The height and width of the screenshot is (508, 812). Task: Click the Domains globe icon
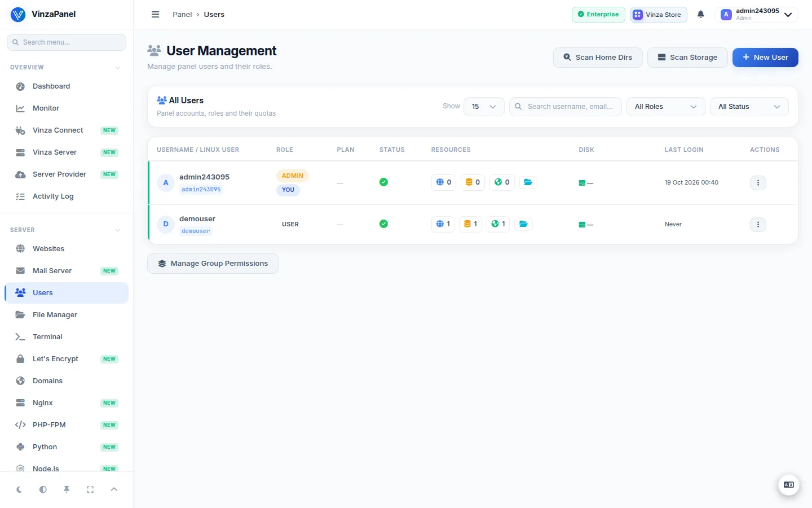coord(20,381)
